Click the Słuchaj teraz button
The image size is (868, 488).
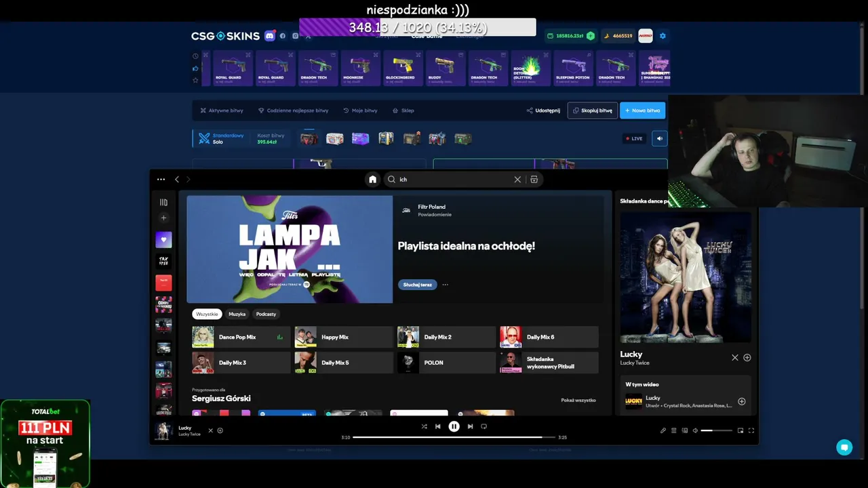417,285
